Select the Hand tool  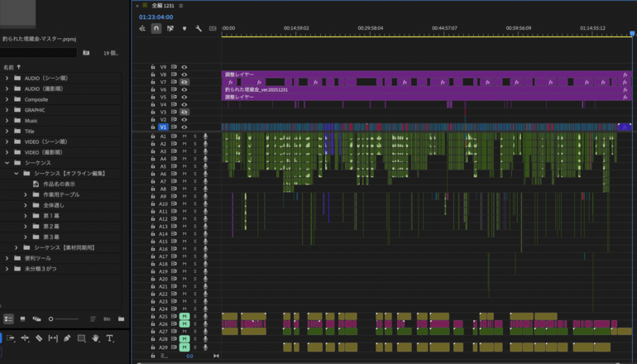click(96, 338)
